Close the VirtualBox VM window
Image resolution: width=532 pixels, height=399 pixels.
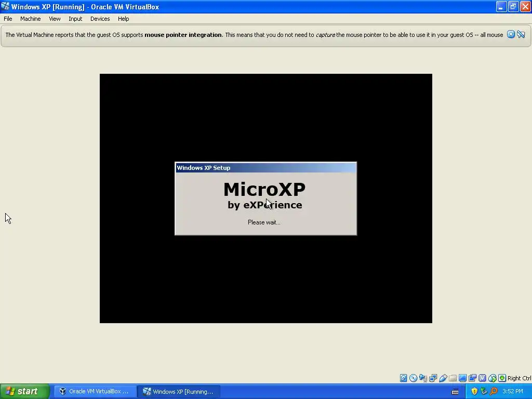pyautogui.click(x=525, y=6)
